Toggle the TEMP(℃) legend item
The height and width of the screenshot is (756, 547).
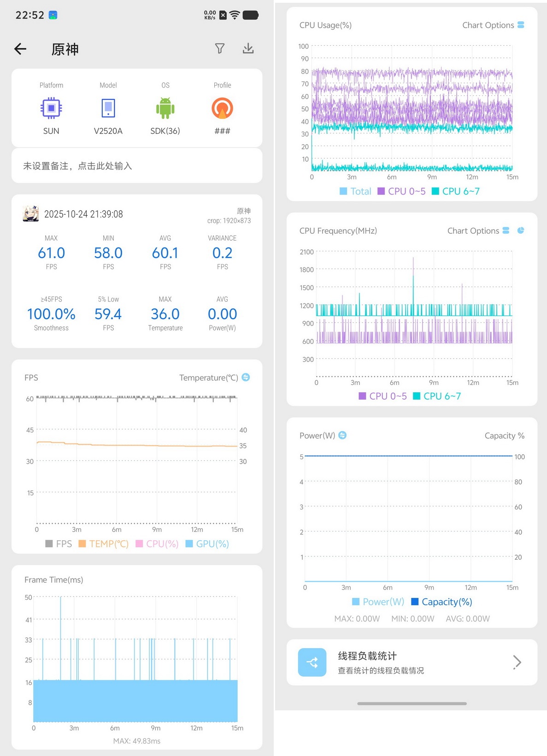pos(104,544)
